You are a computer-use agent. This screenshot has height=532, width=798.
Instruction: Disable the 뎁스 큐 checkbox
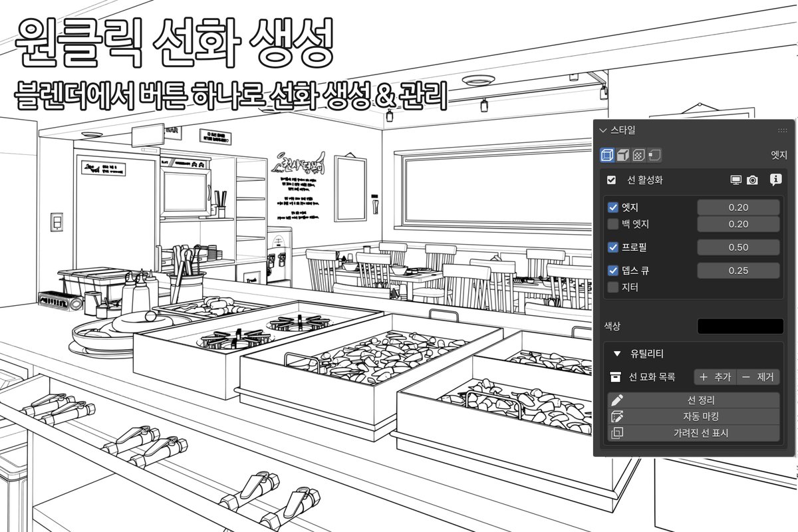tap(612, 270)
